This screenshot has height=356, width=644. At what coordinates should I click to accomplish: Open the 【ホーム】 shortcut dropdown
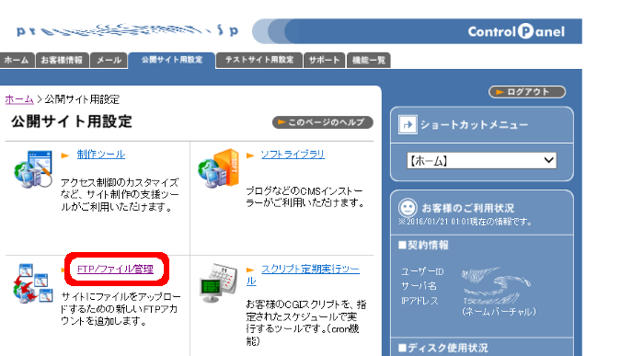(x=481, y=161)
